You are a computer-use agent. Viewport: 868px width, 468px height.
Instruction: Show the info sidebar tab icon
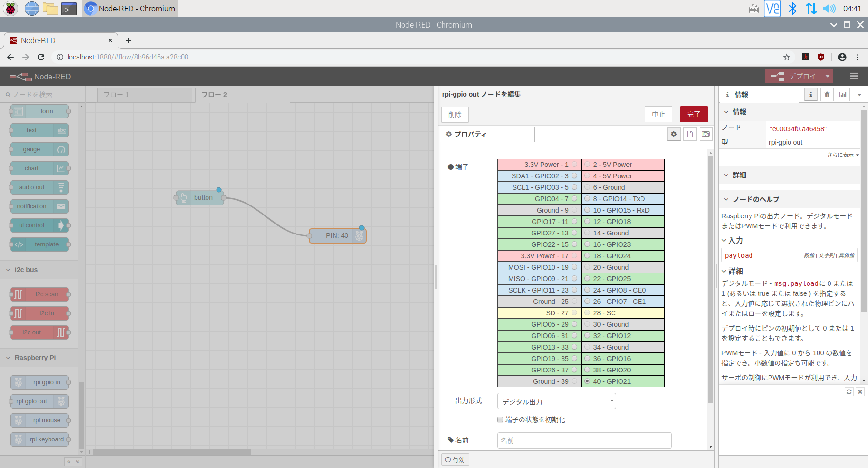(x=811, y=95)
